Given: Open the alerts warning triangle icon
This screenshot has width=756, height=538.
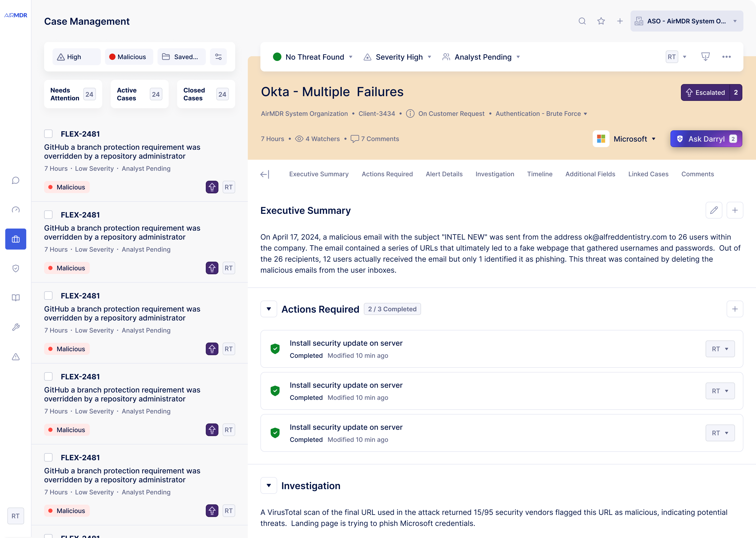Looking at the screenshot, I should (x=15, y=357).
